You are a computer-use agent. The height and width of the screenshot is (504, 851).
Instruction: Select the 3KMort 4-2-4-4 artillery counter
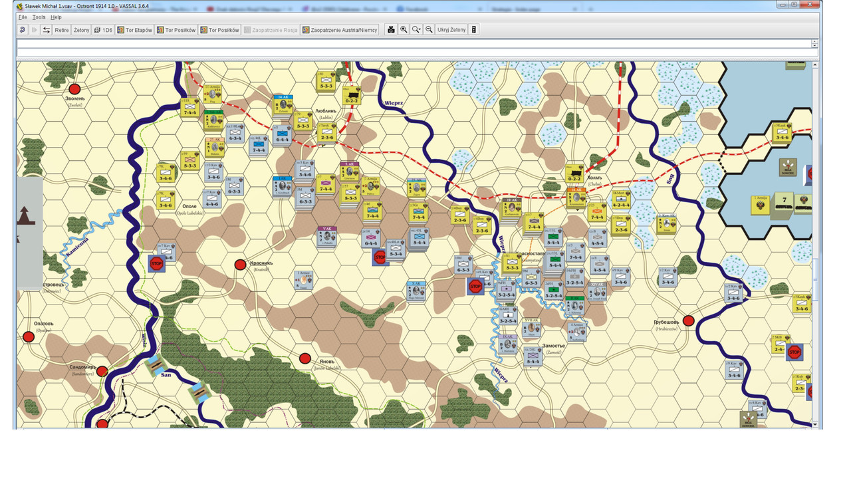point(620,200)
